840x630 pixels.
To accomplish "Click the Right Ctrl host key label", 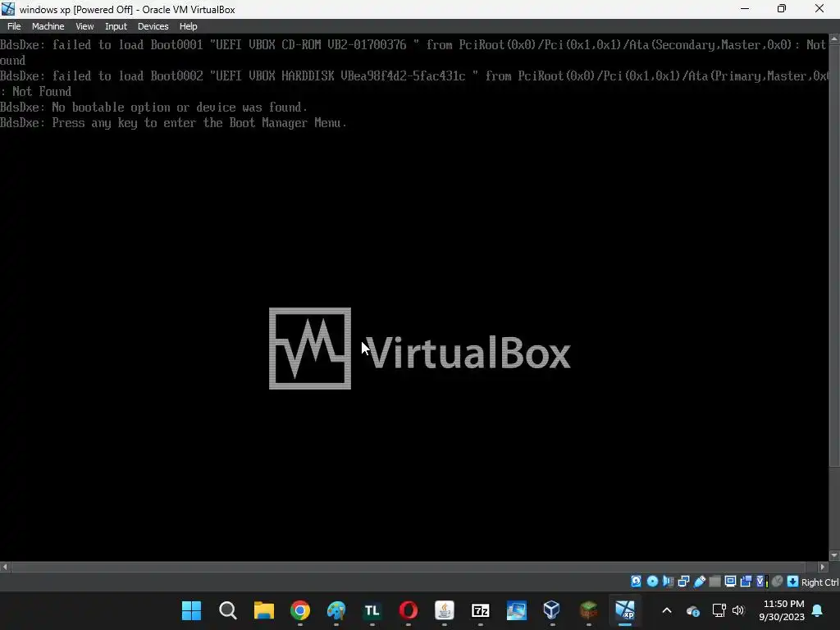I will (x=820, y=582).
